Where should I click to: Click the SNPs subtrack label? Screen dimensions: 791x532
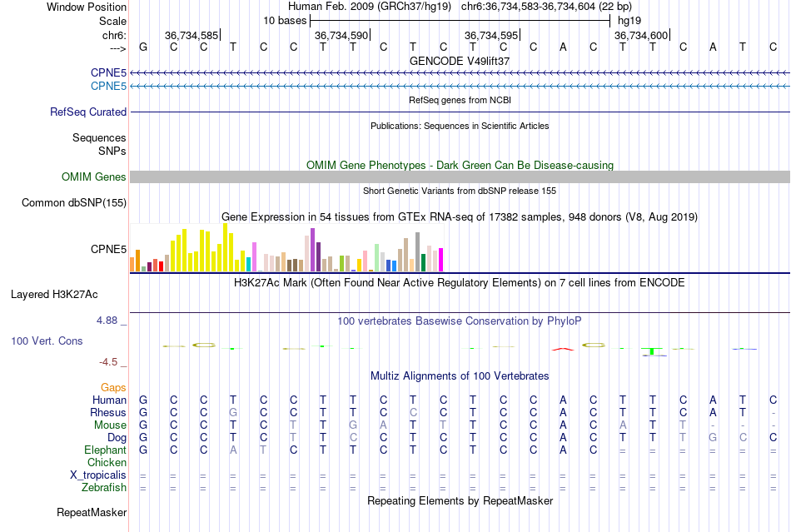pos(112,151)
